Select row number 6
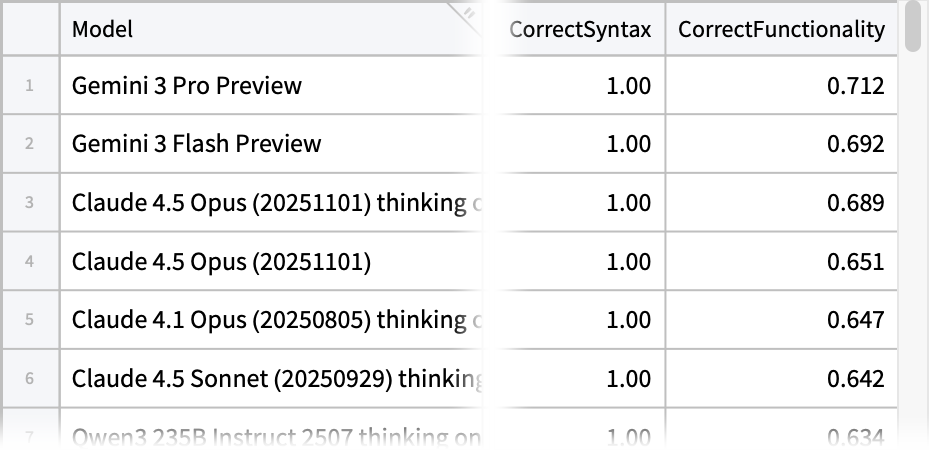930x452 pixels. click(x=30, y=379)
